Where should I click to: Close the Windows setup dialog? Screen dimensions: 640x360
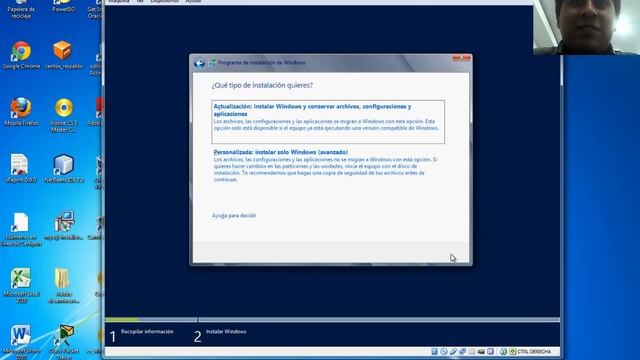pyautogui.click(x=461, y=58)
